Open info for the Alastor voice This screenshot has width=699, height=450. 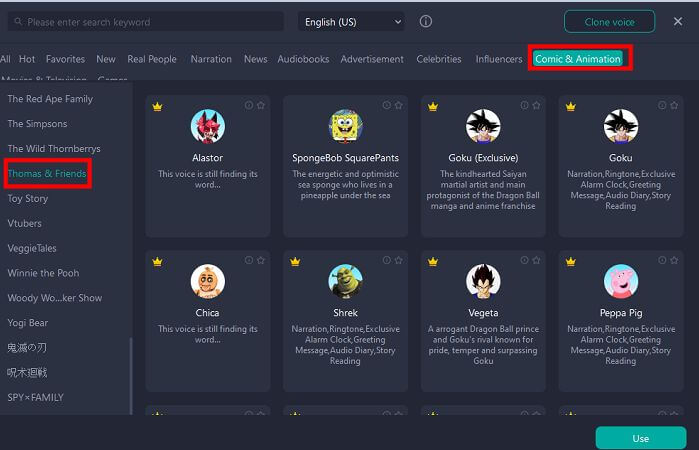click(249, 105)
